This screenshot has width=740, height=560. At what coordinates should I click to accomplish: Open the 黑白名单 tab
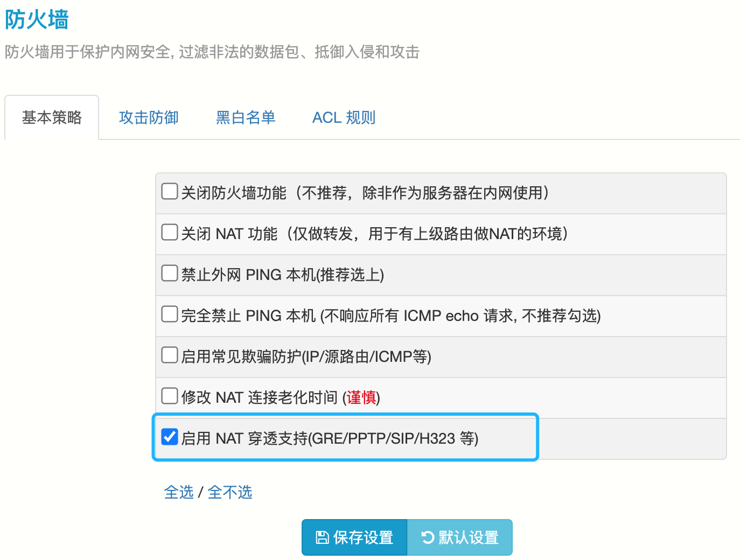246,117
